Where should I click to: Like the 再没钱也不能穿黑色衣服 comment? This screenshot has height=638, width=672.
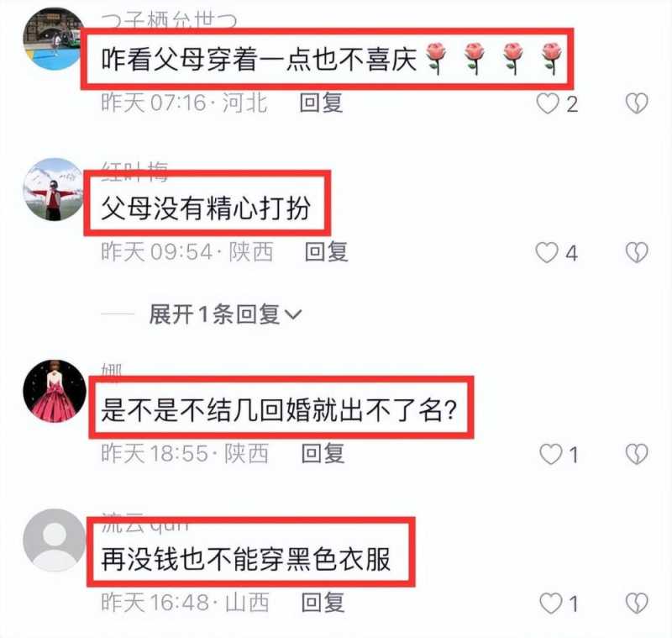click(x=551, y=604)
